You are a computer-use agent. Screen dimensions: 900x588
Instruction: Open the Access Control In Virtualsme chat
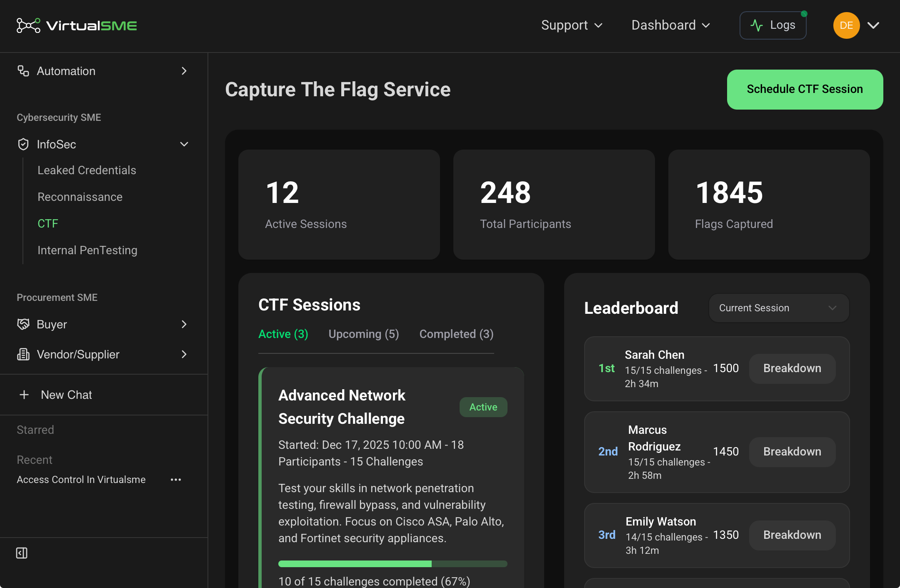pos(81,480)
